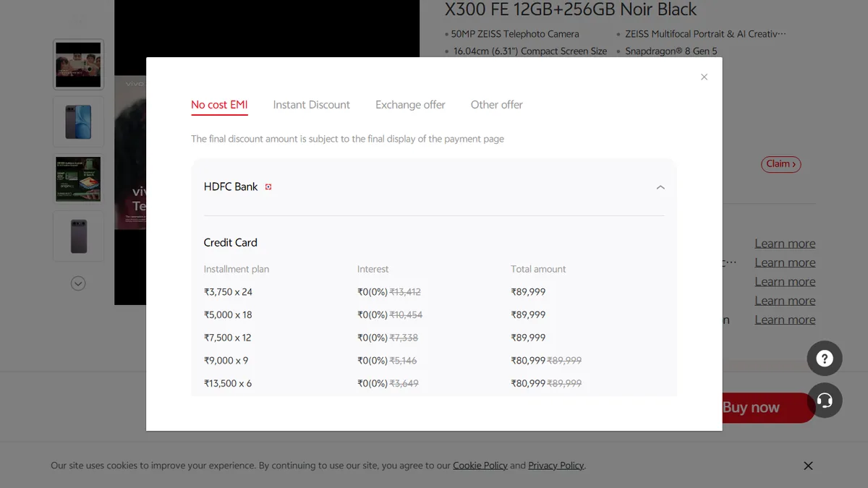Viewport: 868px width, 488px height.
Task: Open the help question mark icon
Action: pos(825,358)
